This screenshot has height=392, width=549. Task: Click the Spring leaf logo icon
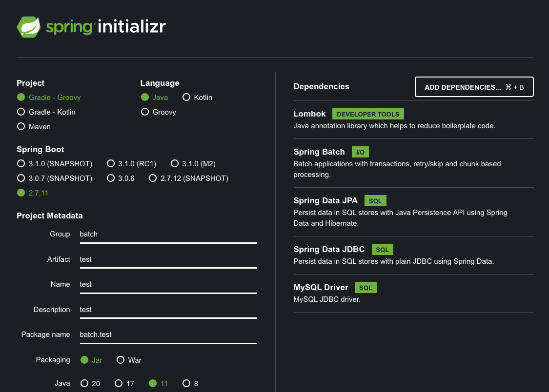pyautogui.click(x=29, y=27)
